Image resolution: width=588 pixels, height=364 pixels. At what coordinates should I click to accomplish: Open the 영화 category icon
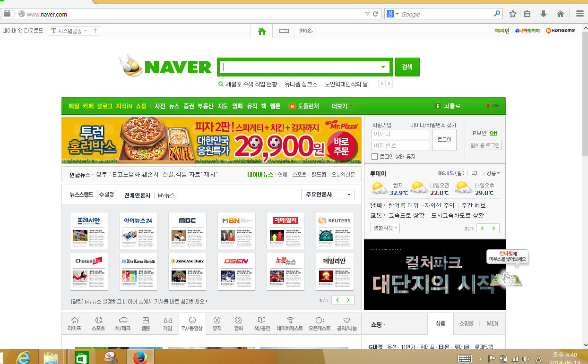pos(239,324)
